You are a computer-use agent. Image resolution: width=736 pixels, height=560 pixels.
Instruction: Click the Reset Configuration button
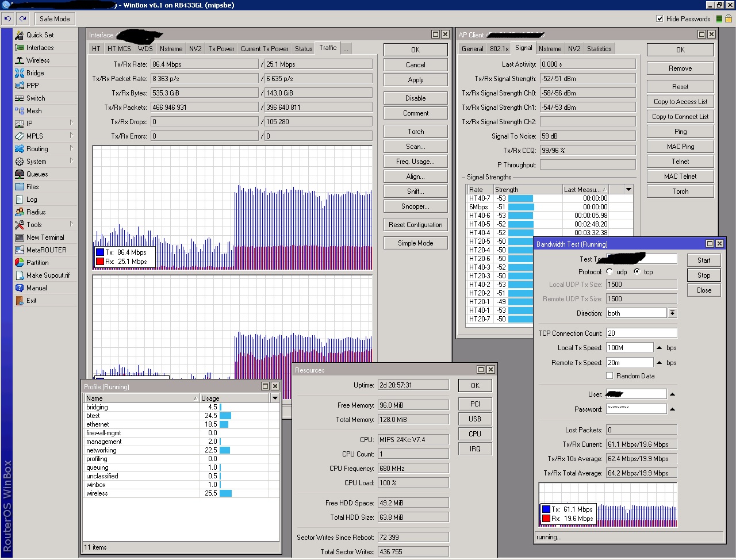point(415,225)
